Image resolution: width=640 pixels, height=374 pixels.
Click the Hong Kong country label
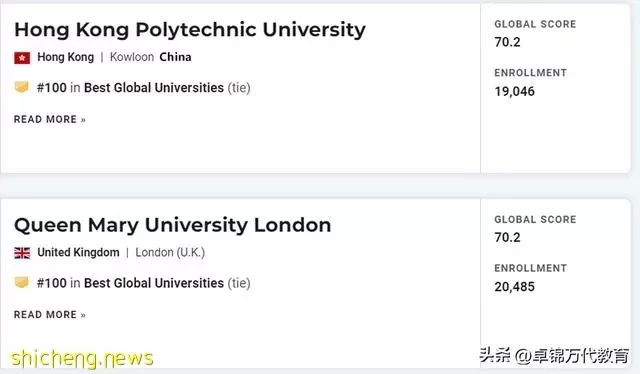tap(66, 57)
